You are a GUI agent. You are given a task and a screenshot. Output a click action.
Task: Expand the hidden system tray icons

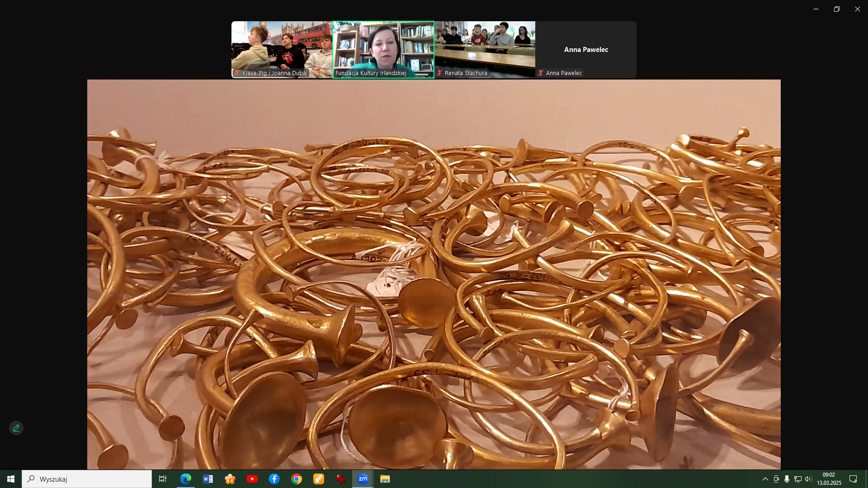pyautogui.click(x=765, y=479)
